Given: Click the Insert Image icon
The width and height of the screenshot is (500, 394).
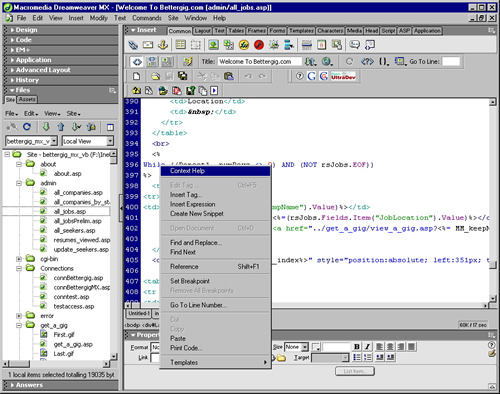Looking at the screenshot, I should point(213,45).
